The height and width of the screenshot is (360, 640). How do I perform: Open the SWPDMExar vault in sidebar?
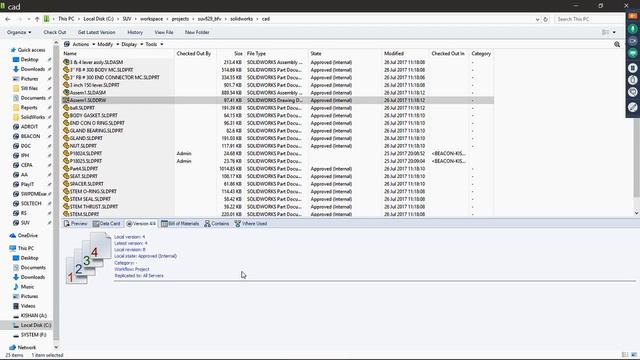(x=33, y=194)
